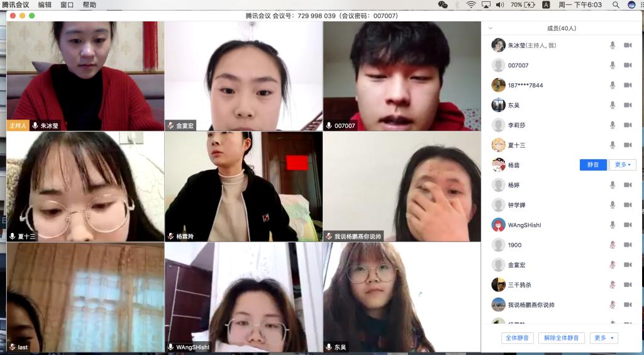Collapse the 成员(40人) panel chevron

click(x=491, y=28)
